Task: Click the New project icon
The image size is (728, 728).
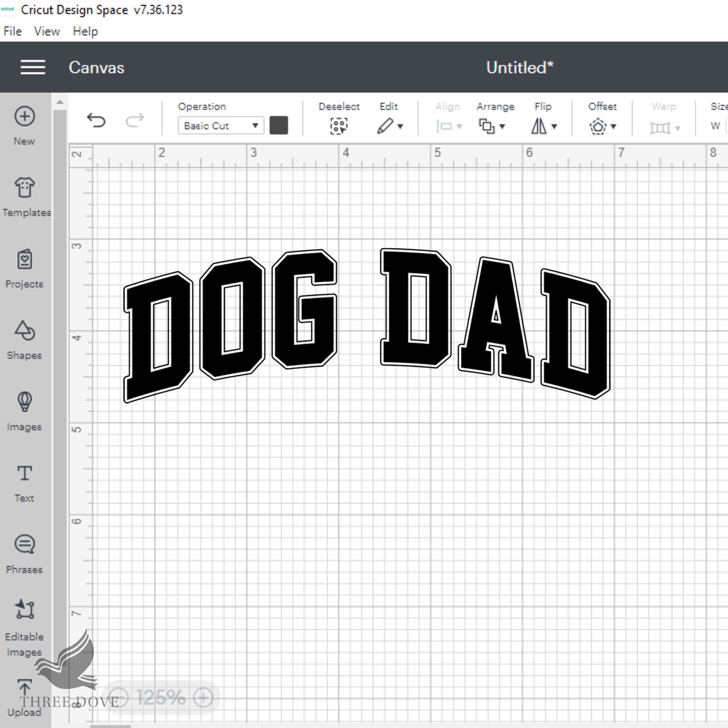Action: click(24, 116)
